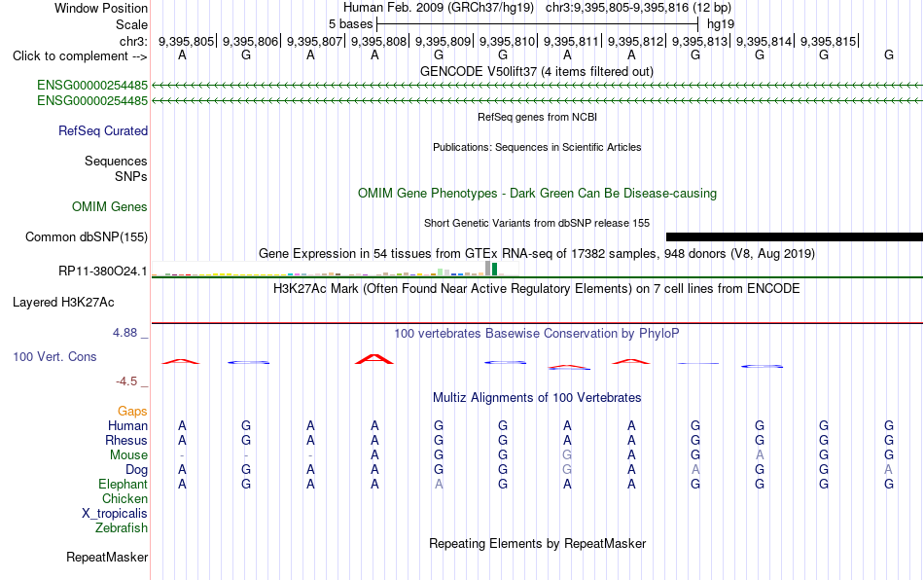Select the Chicken species row label
Image resolution: width=924 pixels, height=580 pixels.
(124, 498)
